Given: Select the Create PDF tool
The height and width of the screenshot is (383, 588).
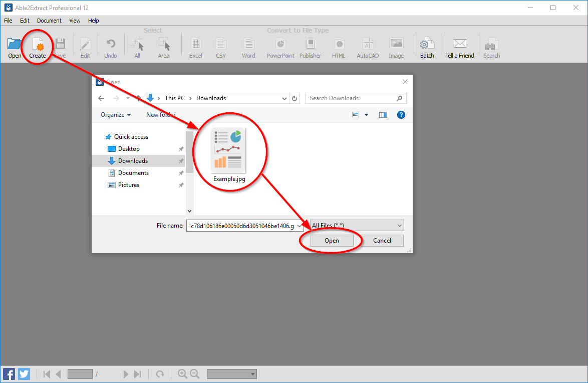Looking at the screenshot, I should [38, 47].
